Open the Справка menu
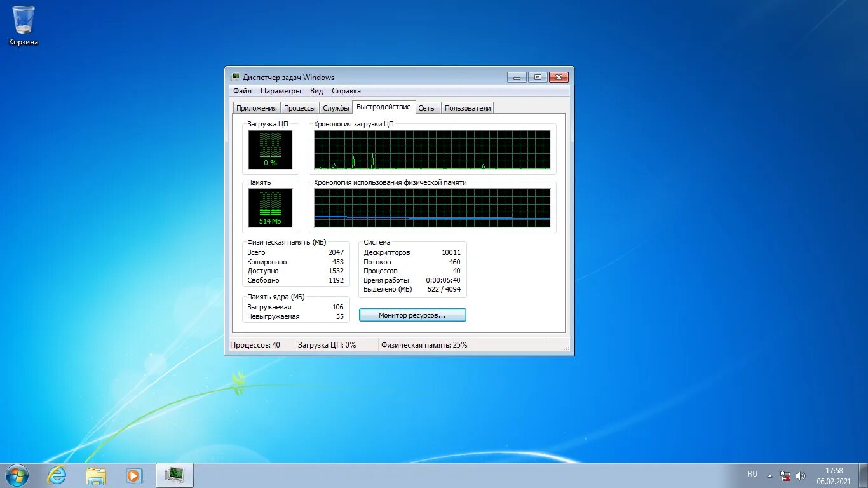The image size is (868, 488). pos(346,91)
